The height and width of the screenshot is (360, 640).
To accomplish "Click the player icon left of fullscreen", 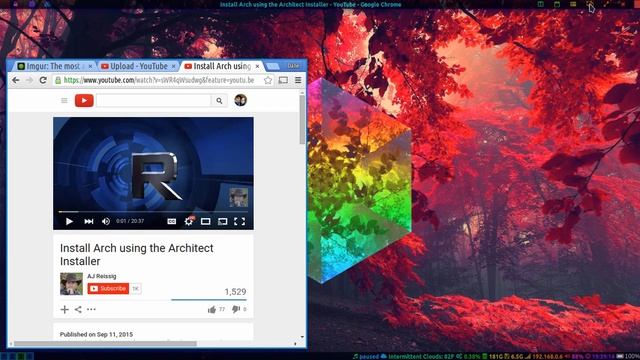I will (x=222, y=221).
